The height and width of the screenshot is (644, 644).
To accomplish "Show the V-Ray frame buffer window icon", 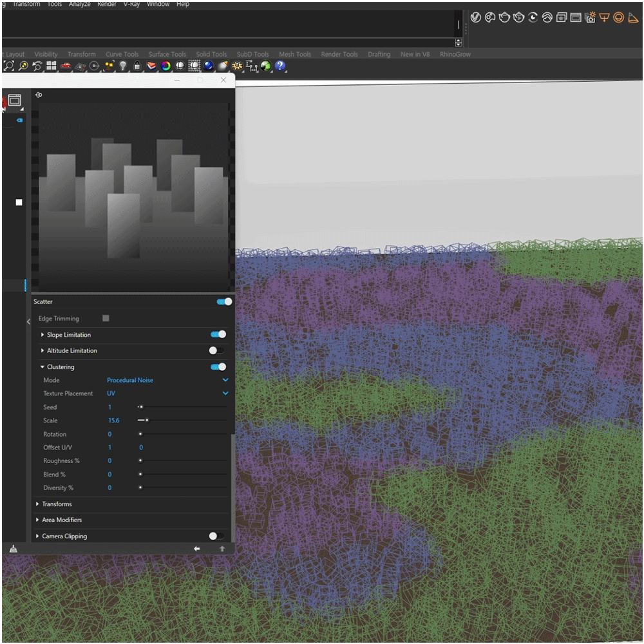I will pyautogui.click(x=576, y=17).
